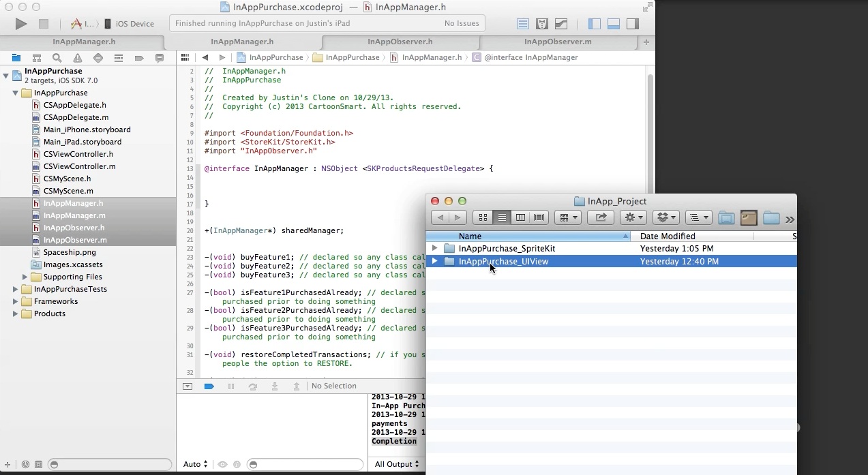Switch Finder to Cover Flow view
Viewport: 868px width, 475px height.
tap(539, 217)
